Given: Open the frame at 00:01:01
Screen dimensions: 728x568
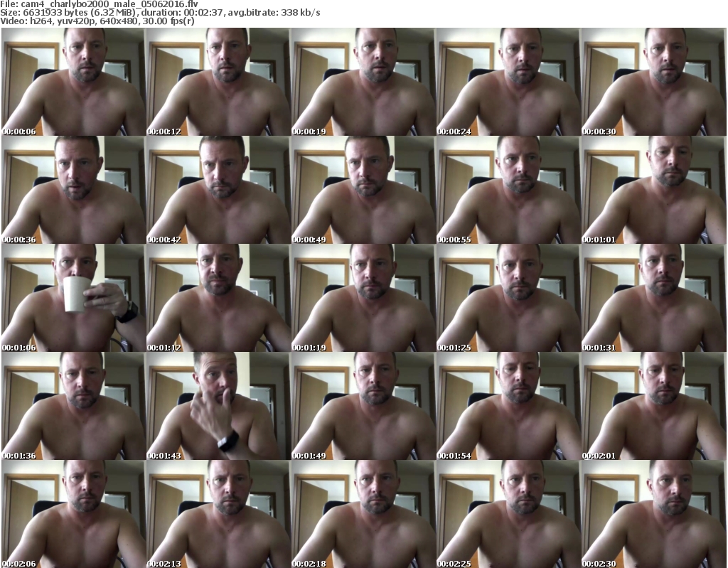Looking at the screenshot, I should click(653, 190).
